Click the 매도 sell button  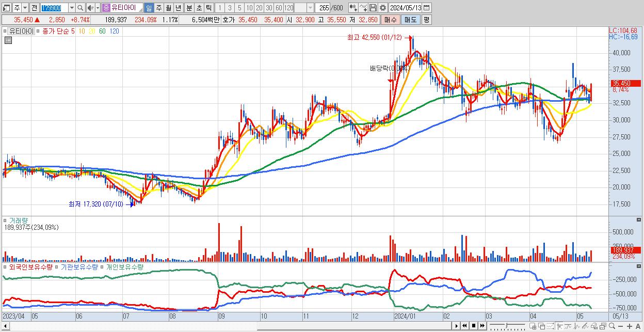point(410,20)
